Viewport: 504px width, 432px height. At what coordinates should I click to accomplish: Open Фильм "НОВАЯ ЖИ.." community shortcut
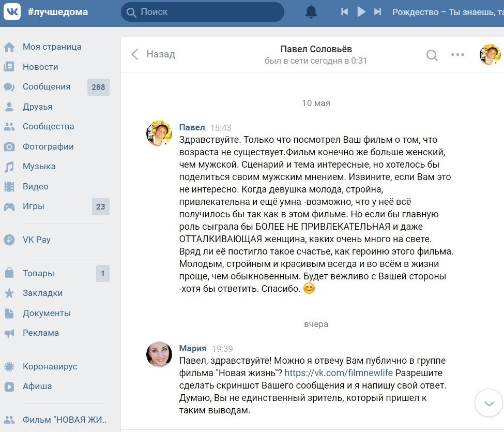64,420
